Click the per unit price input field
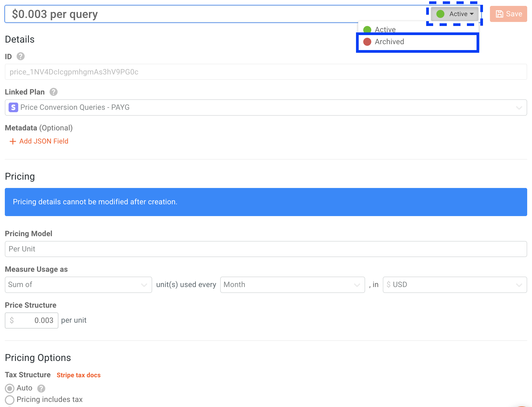 click(x=32, y=320)
